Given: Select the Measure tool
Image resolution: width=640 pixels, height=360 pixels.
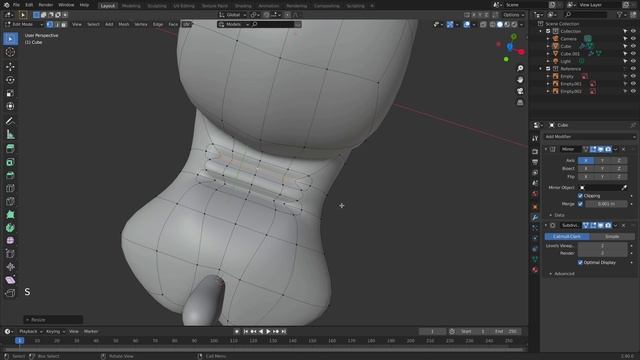Looking at the screenshot, I should (10, 134).
